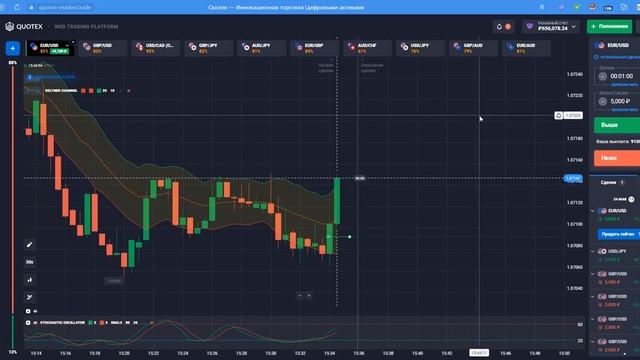The image size is (640, 360).
Task: Toggle the pending trade option under EUR/USD
Action: 617,57
